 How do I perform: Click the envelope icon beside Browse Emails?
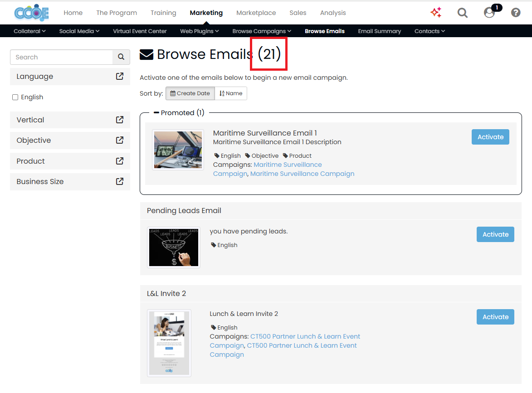click(146, 54)
